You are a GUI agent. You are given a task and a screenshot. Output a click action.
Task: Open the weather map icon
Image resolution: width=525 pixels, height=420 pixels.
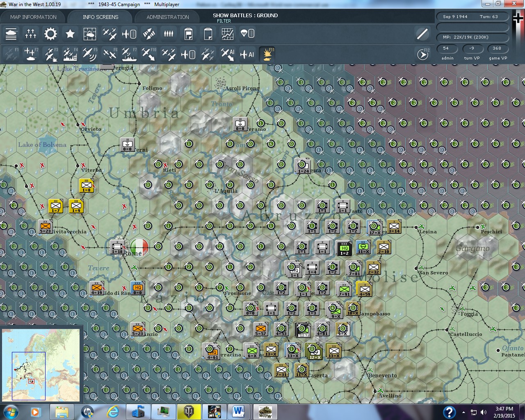pyautogui.click(x=90, y=34)
